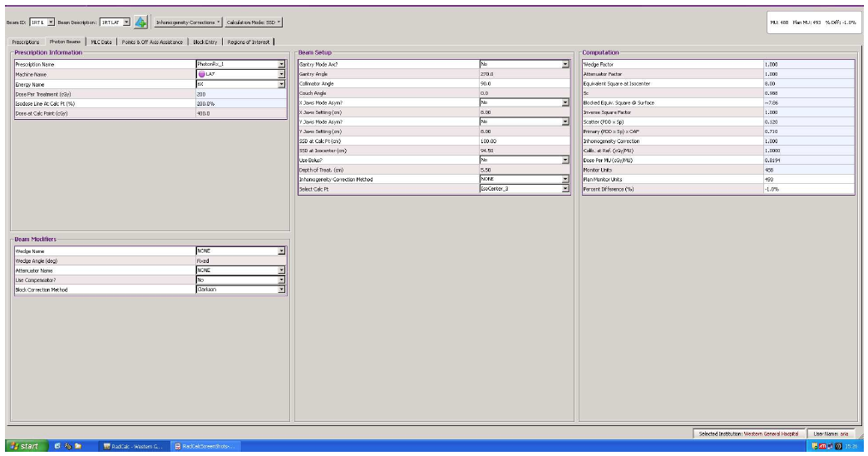868x456 pixels.
Task: Click the Couch Angle value field
Action: pos(525,93)
